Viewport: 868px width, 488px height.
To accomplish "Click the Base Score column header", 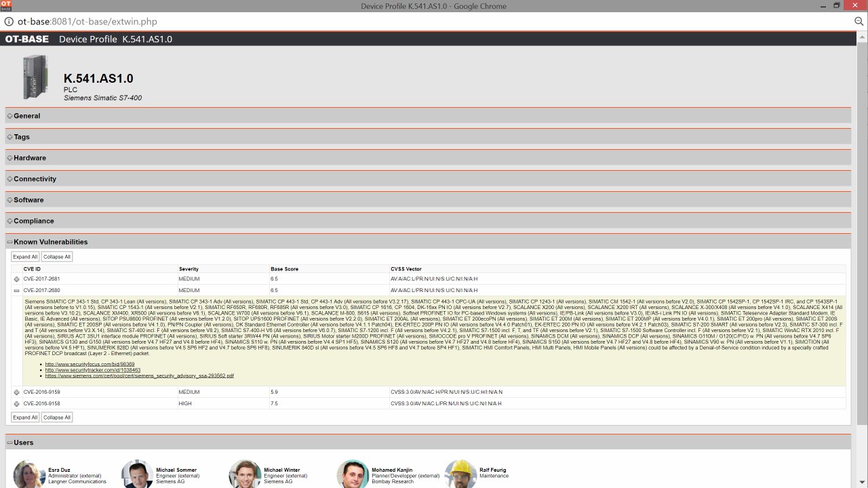I will (284, 269).
